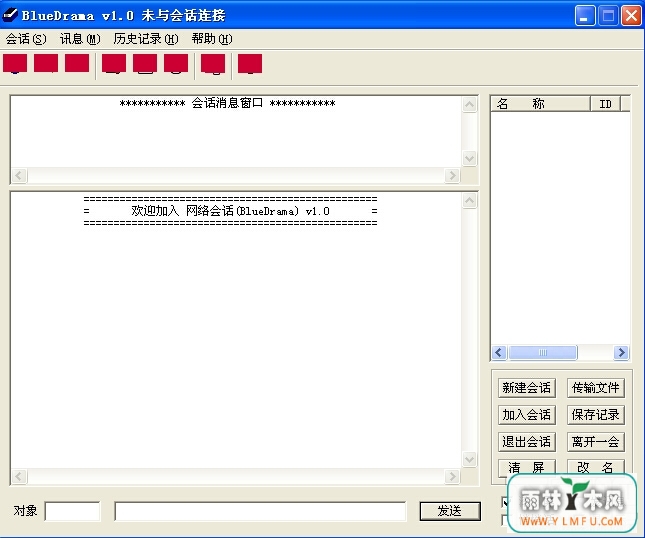The width and height of the screenshot is (645, 538).
Task: Click the 离开一会 button
Action: tap(596, 442)
